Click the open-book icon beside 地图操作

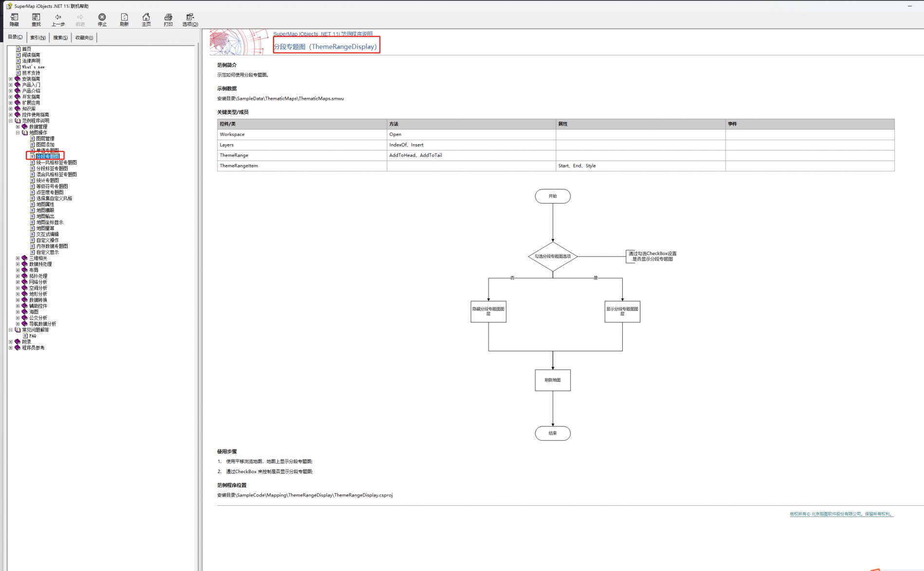pyautogui.click(x=25, y=132)
